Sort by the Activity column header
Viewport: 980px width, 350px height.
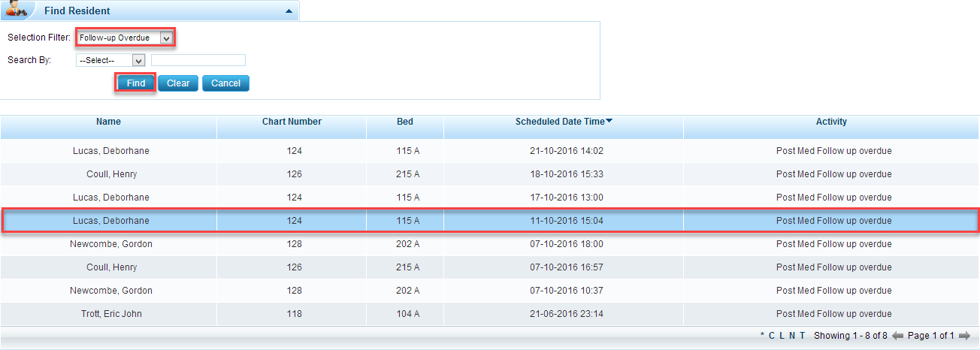tap(831, 122)
